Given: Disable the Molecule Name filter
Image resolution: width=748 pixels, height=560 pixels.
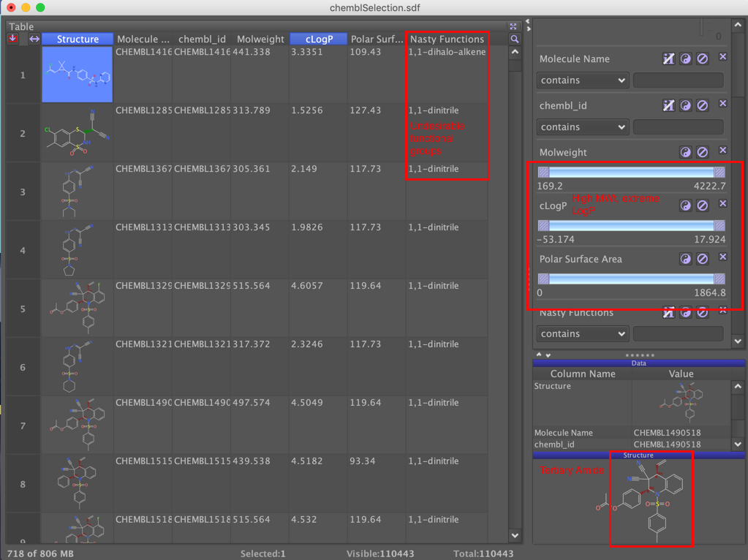Looking at the screenshot, I should [702, 58].
